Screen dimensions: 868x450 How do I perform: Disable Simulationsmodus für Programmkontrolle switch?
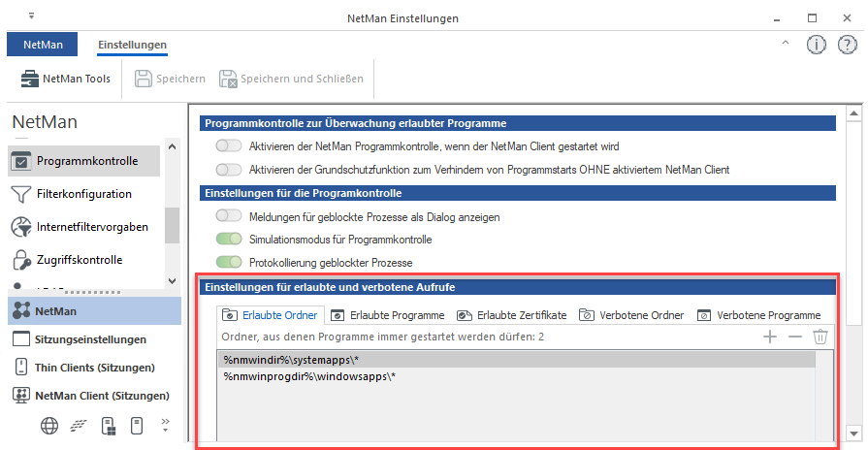(x=229, y=240)
